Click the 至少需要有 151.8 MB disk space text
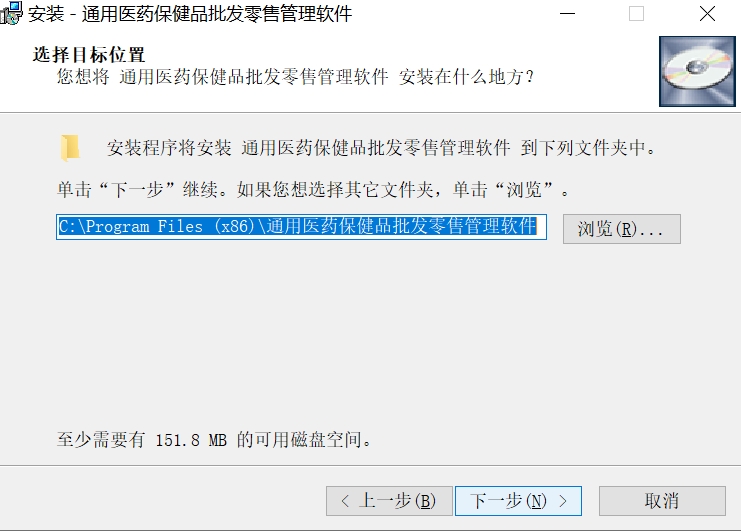 [214, 440]
